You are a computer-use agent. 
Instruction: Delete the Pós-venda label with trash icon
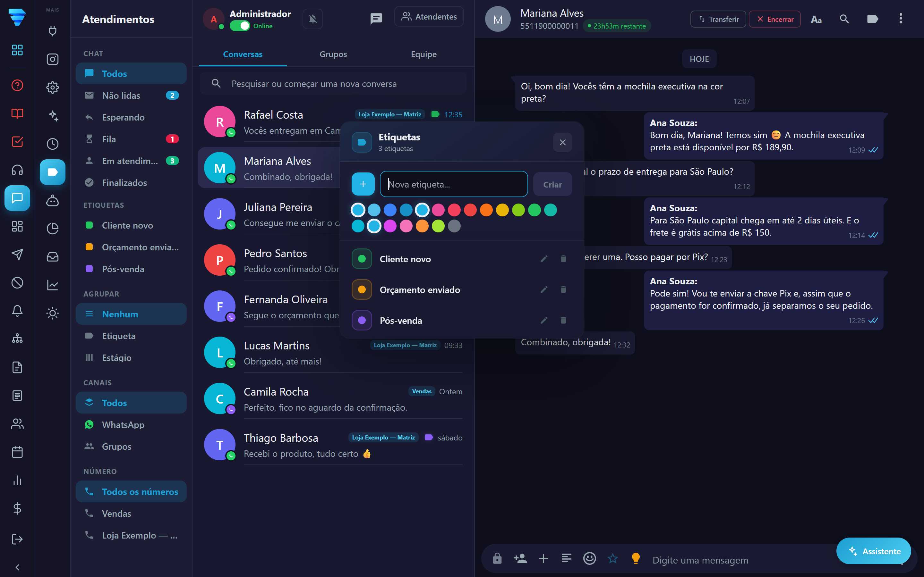tap(563, 320)
